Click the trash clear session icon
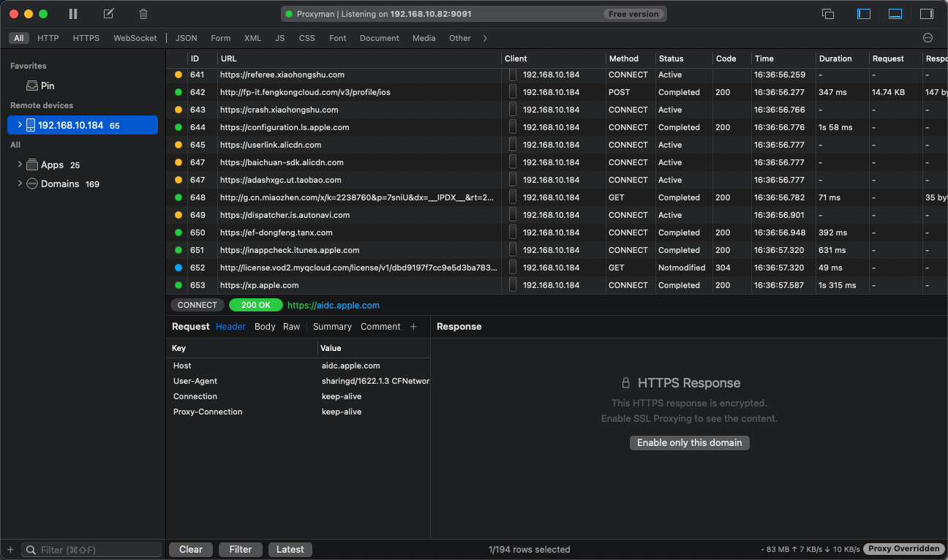The image size is (948, 560). [x=143, y=14]
